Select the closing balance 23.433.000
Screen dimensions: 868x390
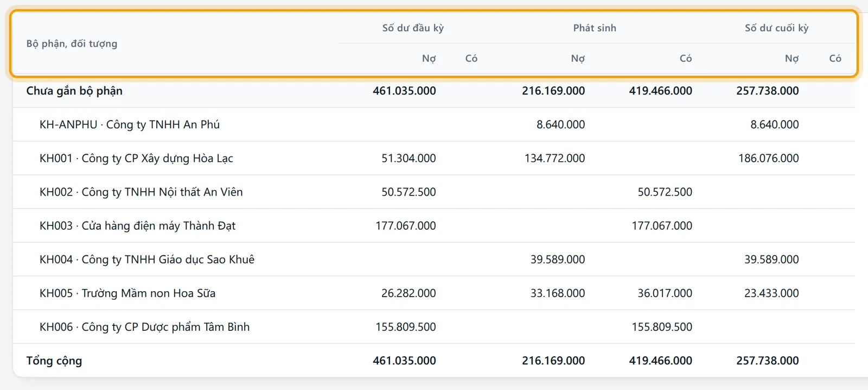coord(771,293)
